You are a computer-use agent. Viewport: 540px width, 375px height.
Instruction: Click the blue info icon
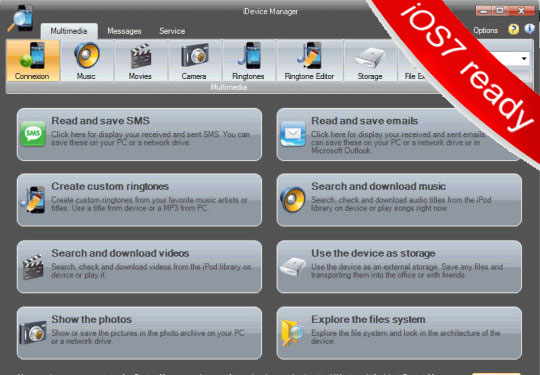(x=529, y=29)
